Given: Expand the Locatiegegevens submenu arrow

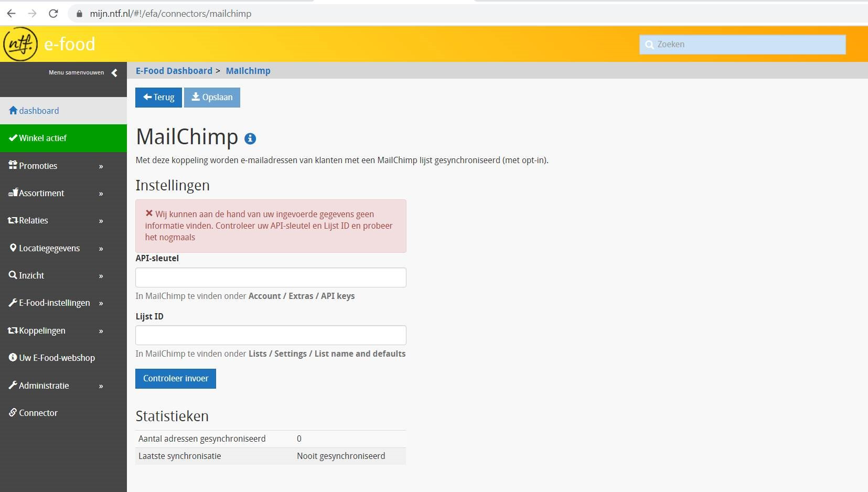Looking at the screenshot, I should tap(101, 249).
